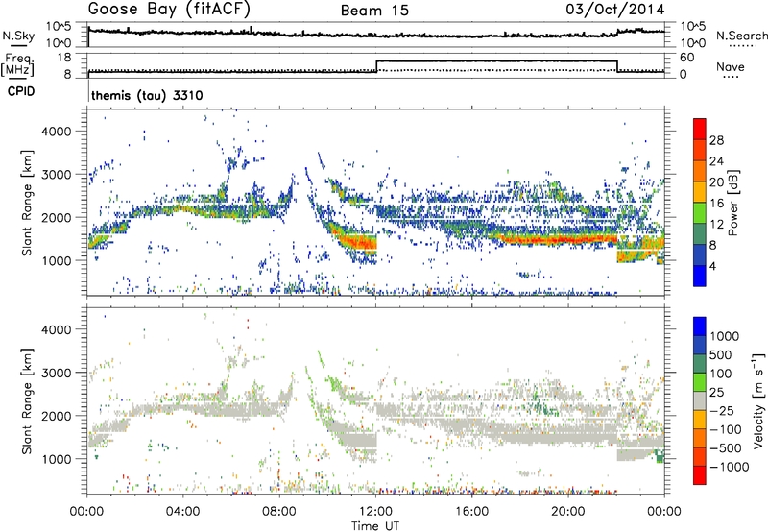Click the 20:00 time axis label
The image size is (768, 532).
(567, 511)
